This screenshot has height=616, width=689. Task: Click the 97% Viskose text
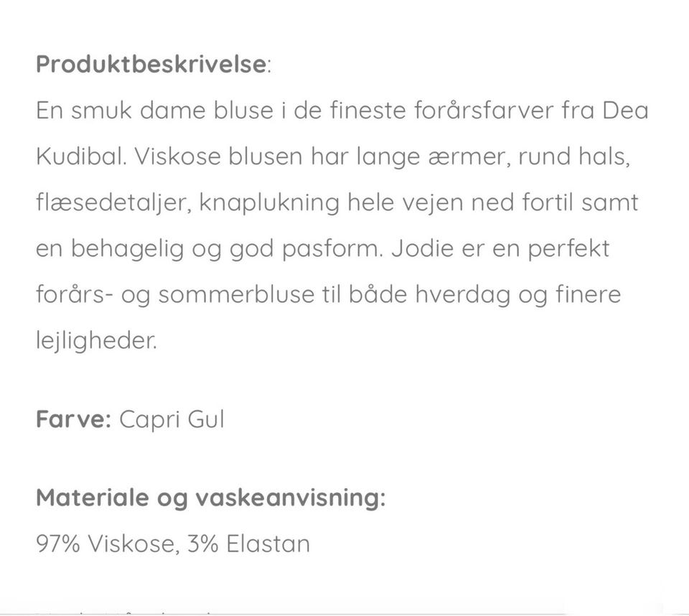[106, 543]
